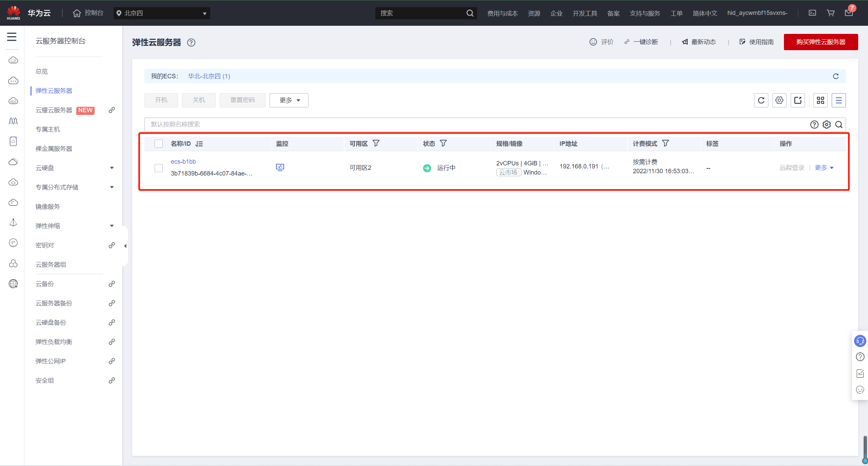Click the Huawei Cloud logo
Viewport: 868px width, 466px height.
14,13
